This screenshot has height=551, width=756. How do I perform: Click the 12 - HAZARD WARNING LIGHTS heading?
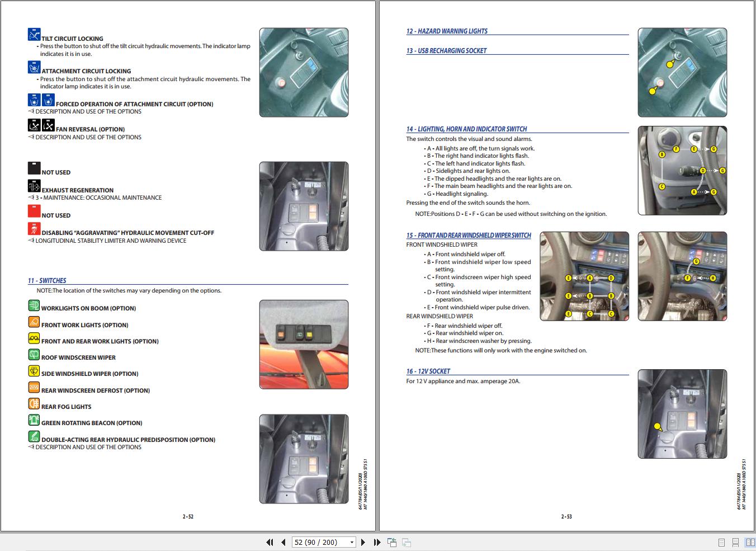447,31
